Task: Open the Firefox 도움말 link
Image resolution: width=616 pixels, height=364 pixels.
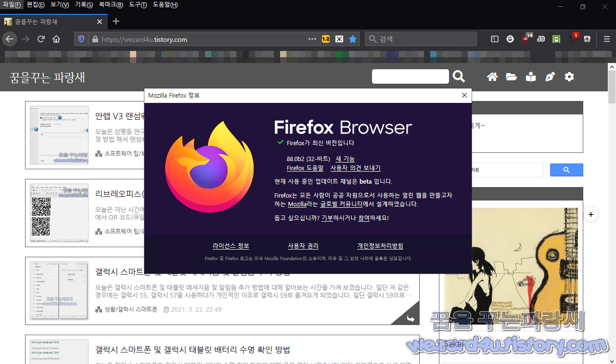Action: click(x=305, y=168)
